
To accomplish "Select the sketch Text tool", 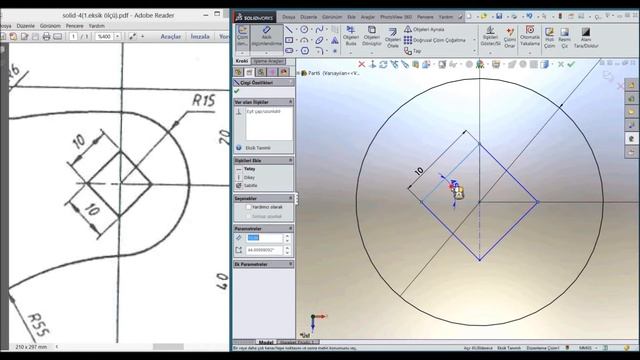I will click(335, 40).
